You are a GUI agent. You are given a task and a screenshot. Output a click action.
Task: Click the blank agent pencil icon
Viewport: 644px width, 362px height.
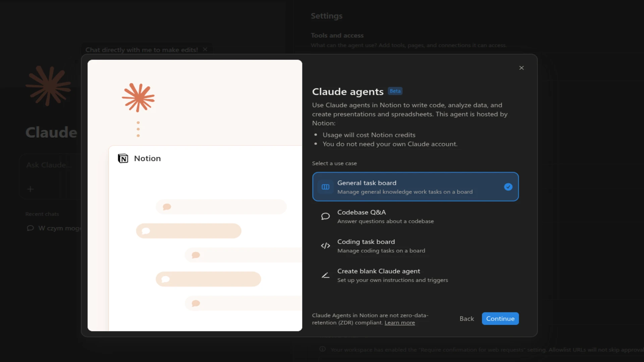point(325,275)
